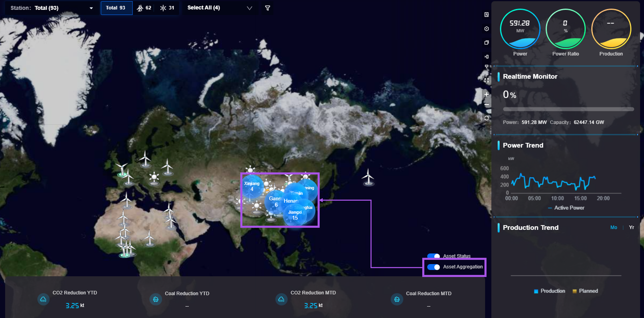Click the filter funnel icon
The image size is (644, 318).
[267, 8]
